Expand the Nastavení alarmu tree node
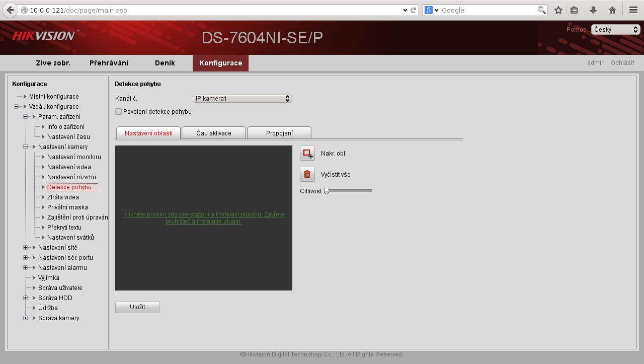This screenshot has height=364, width=644. pos(25,268)
